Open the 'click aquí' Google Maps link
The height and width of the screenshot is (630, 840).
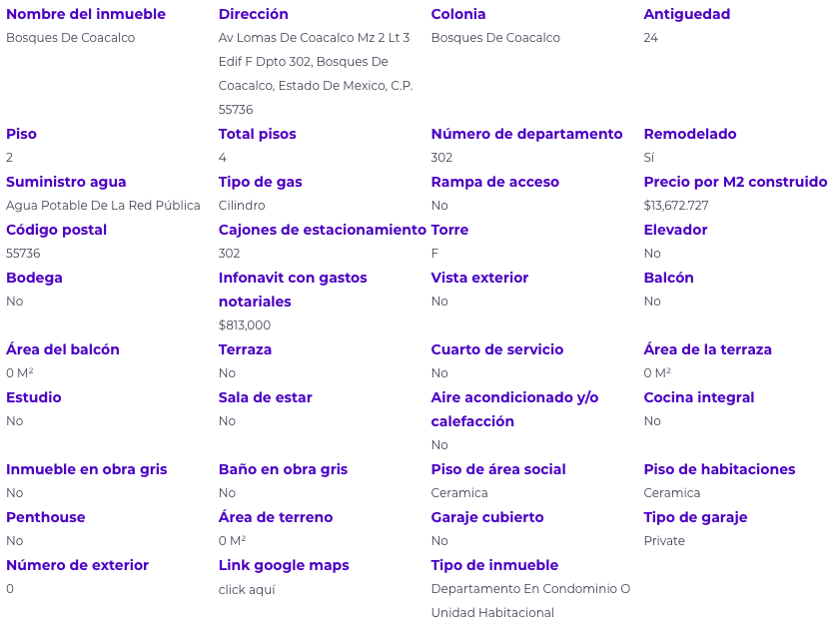tap(247, 589)
